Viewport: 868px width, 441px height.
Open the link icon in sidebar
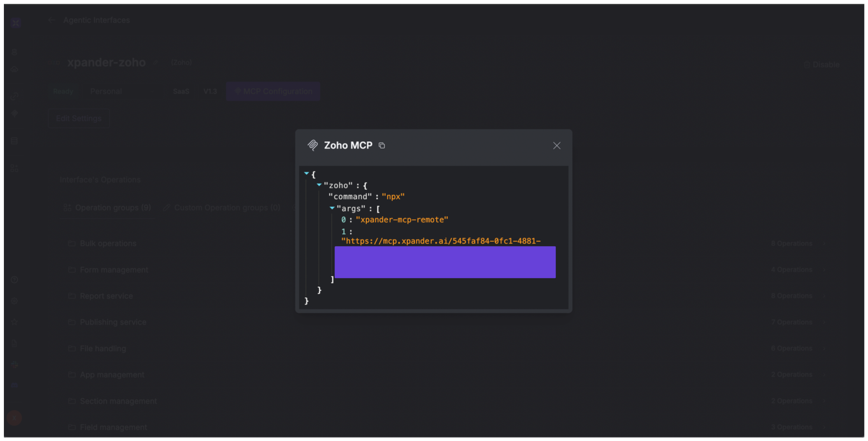point(14,96)
